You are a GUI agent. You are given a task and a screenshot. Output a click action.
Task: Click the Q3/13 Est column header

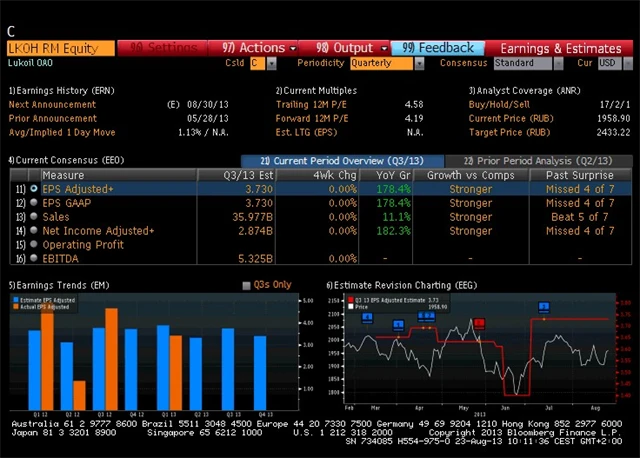click(236, 175)
